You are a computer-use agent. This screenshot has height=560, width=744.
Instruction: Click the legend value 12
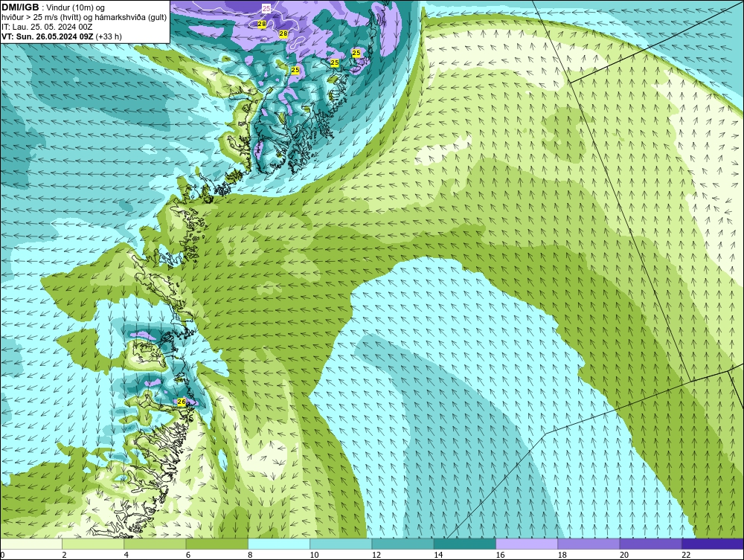point(376,556)
